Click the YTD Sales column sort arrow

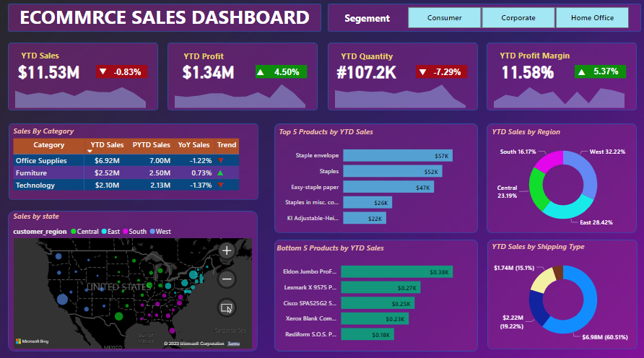[x=90, y=151]
